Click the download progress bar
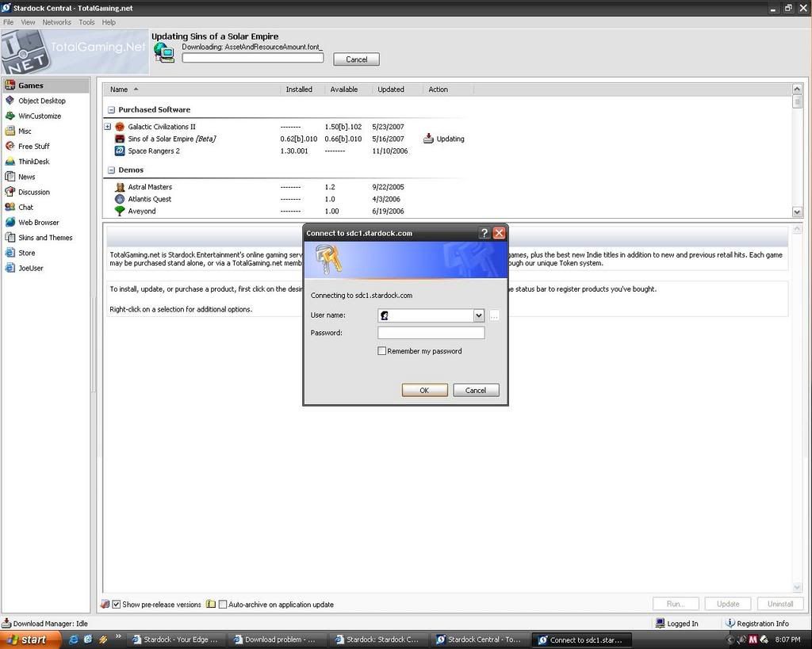Viewport: 812px width, 649px height. 253,58
